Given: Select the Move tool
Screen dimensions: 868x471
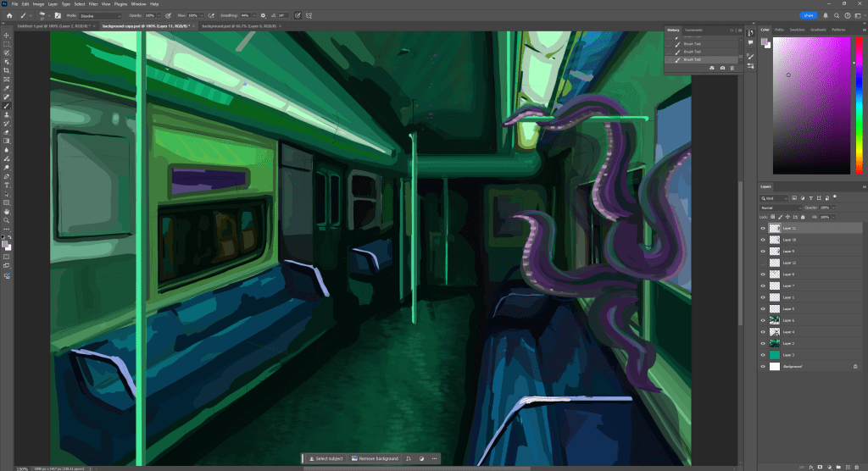Looking at the screenshot, I should [7, 35].
